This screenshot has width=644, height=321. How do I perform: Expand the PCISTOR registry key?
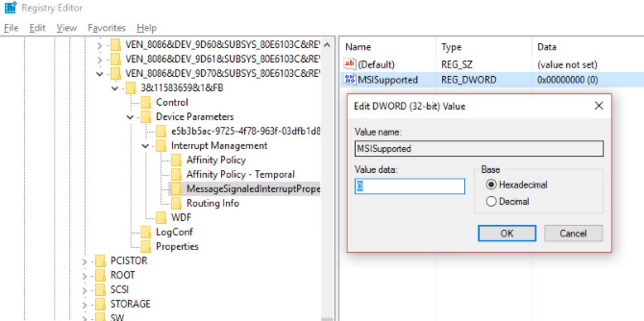click(85, 261)
